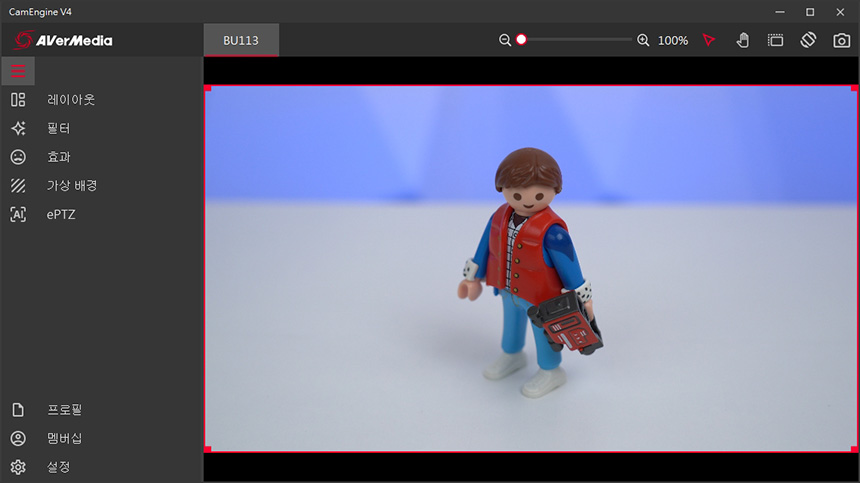Maximize the CamEngine V4 window
860x483 pixels.
810,12
